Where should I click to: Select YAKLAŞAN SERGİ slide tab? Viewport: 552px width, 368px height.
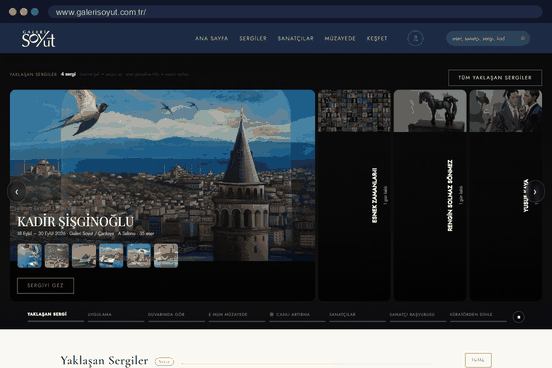(x=55, y=315)
